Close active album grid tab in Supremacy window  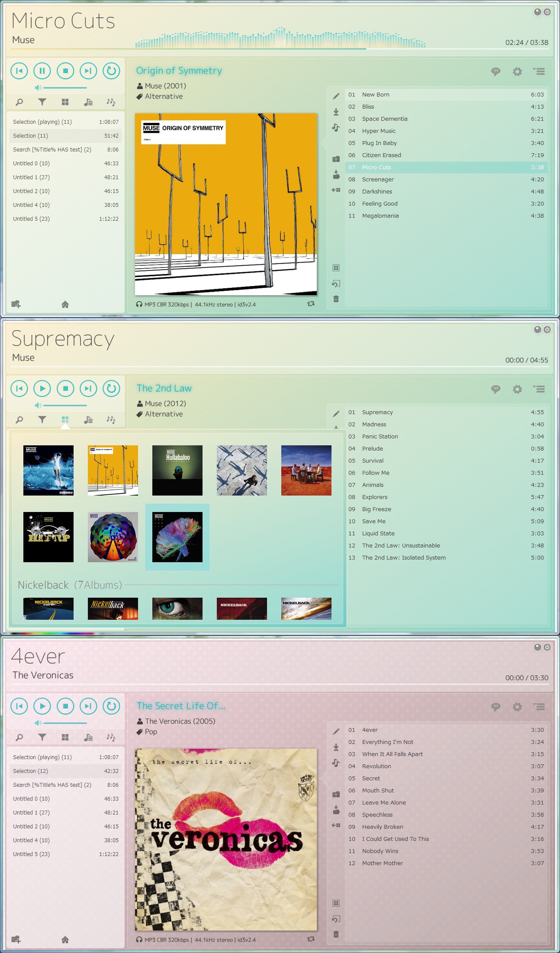(x=65, y=420)
